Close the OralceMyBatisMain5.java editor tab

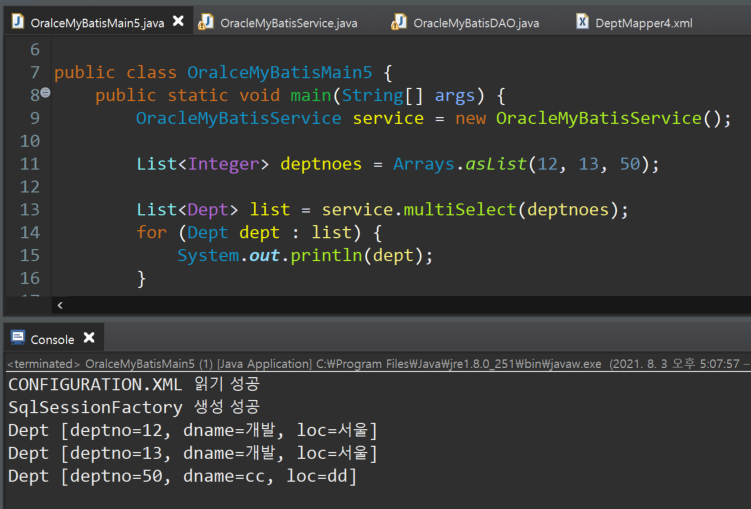pyautogui.click(x=178, y=21)
